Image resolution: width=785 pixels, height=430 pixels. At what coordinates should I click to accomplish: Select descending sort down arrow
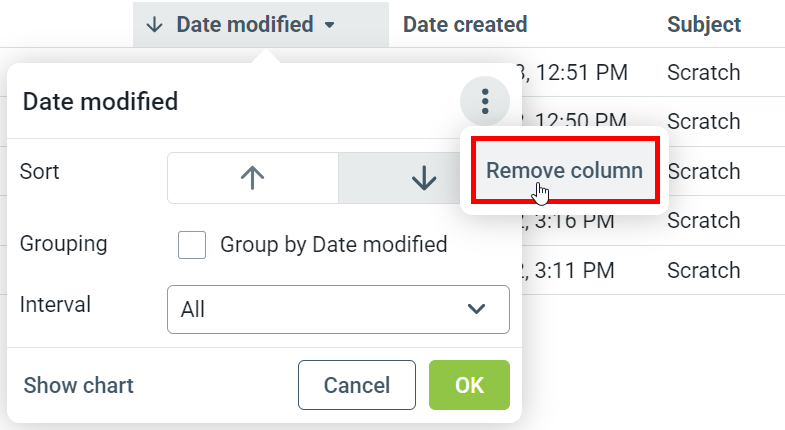coord(424,178)
